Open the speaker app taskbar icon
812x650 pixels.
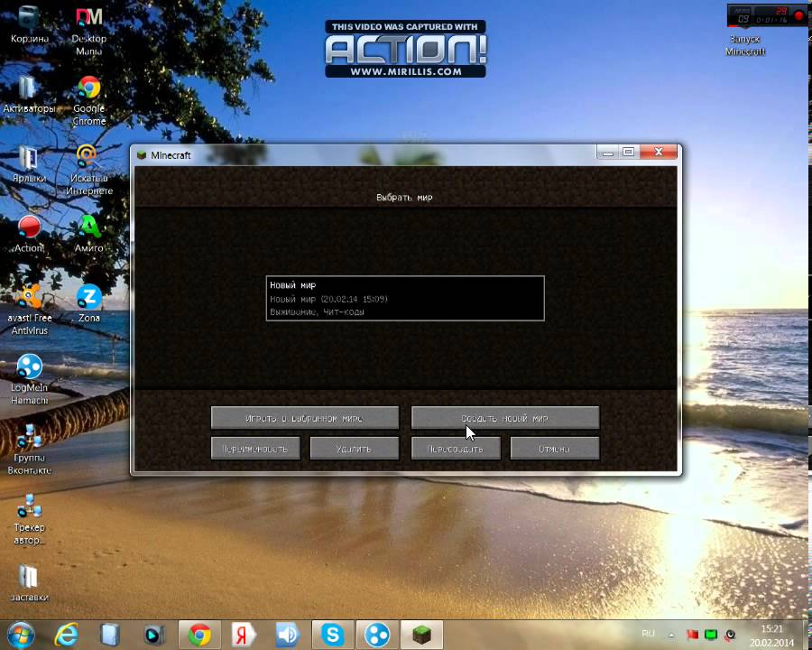coord(288,635)
